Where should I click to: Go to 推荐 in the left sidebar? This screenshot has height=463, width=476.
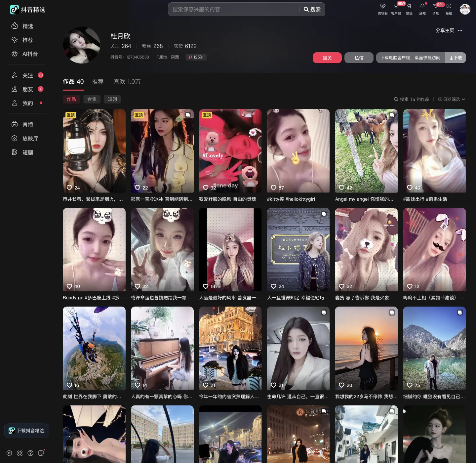click(x=22, y=40)
